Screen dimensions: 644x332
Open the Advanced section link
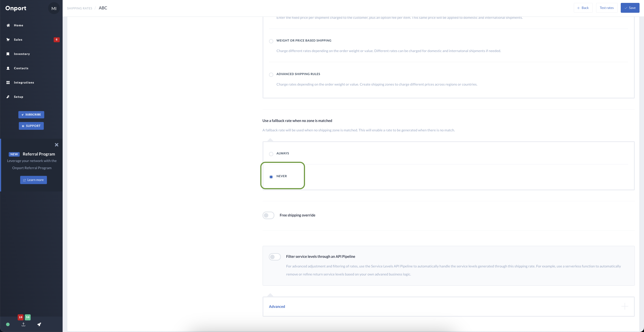click(x=277, y=307)
